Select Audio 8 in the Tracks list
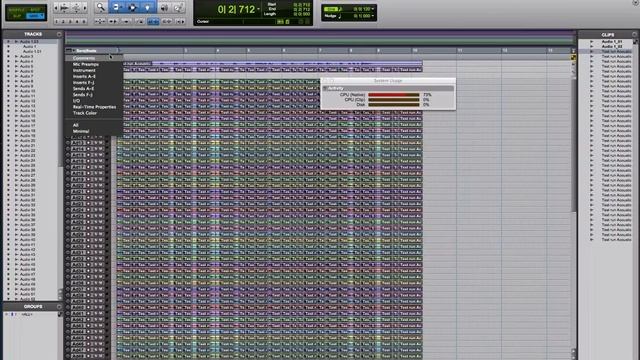 point(27,81)
